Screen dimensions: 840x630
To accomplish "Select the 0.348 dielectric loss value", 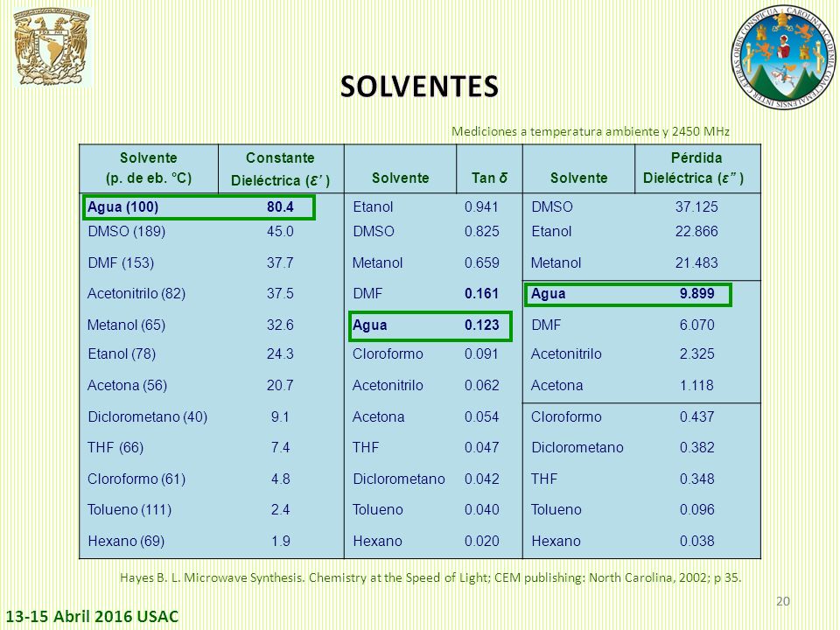I will point(697,479).
